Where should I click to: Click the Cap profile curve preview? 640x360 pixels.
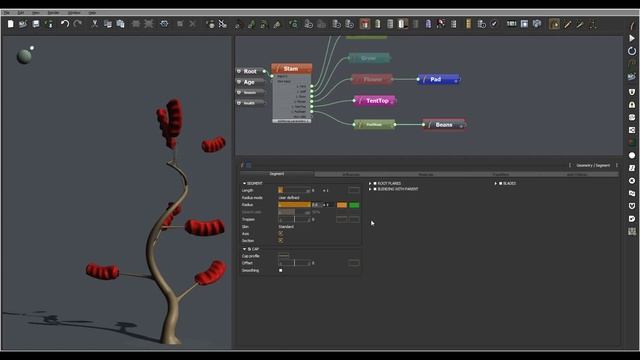point(284,256)
